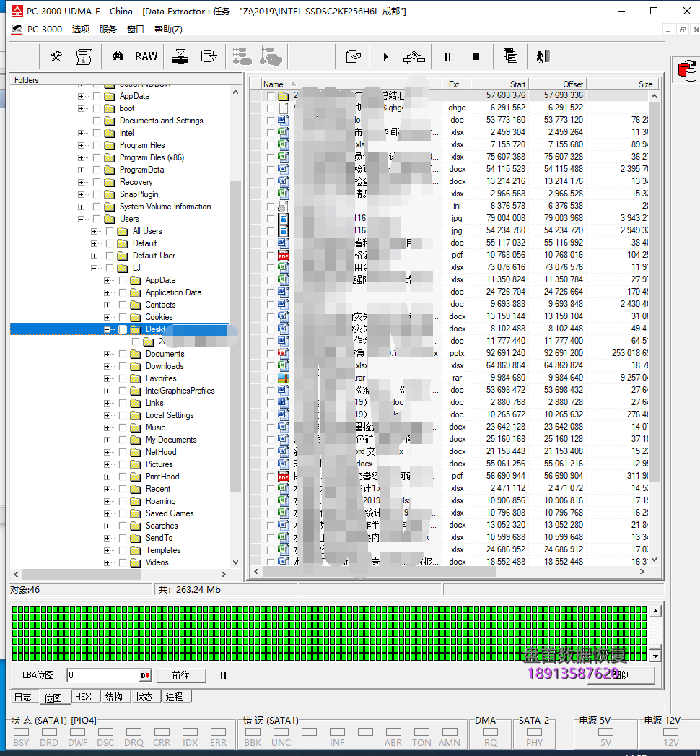This screenshot has height=756, width=700.
Task: Collapse the Users folder node
Action: [x=81, y=219]
